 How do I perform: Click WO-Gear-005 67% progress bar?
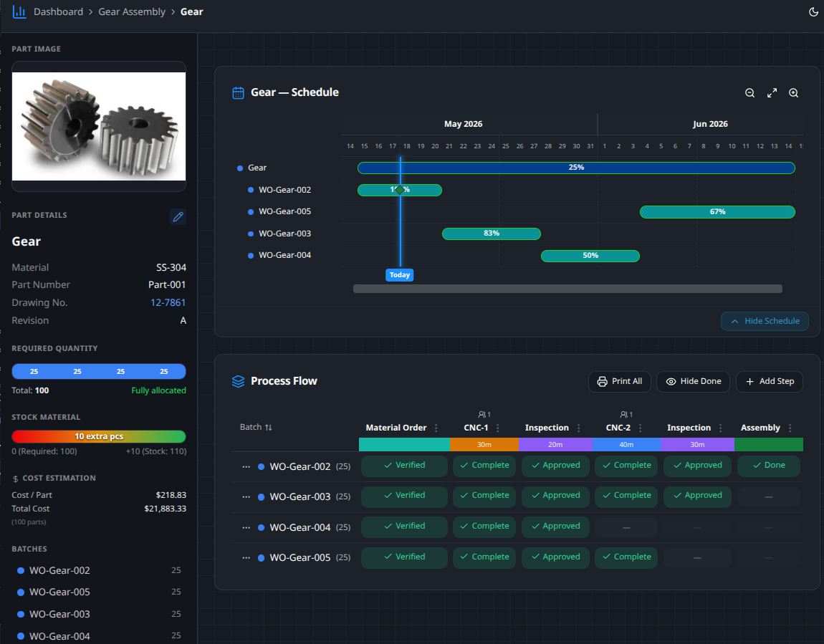(717, 212)
